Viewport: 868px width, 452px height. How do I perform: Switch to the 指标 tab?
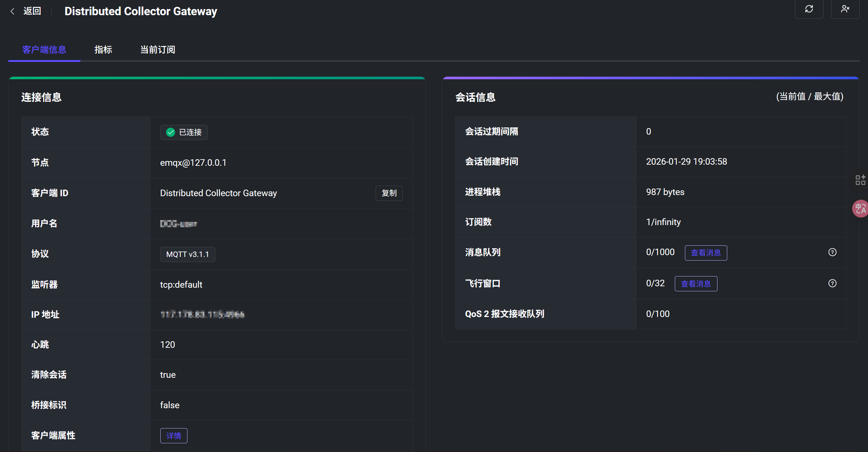[x=103, y=50]
